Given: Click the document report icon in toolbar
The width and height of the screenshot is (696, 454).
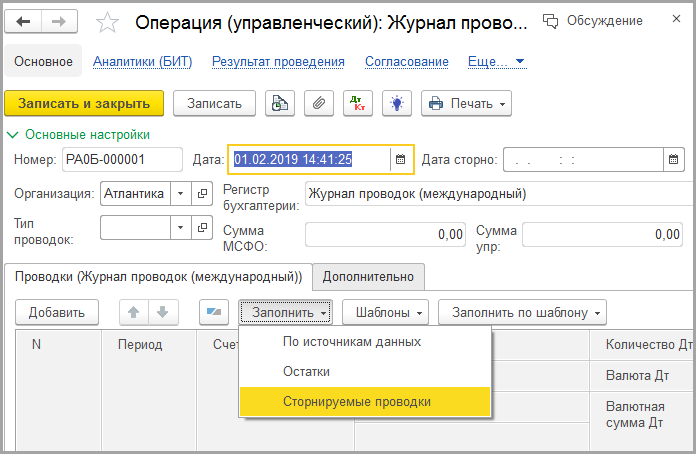Looking at the screenshot, I should click(280, 103).
